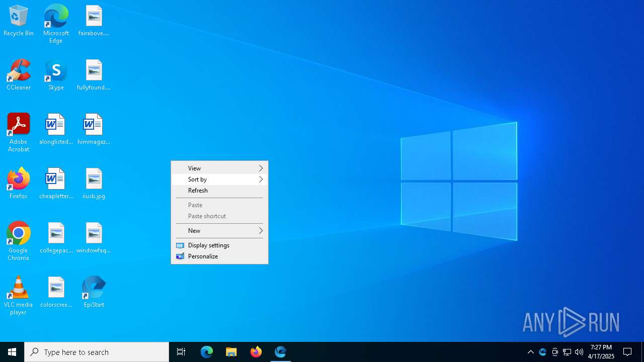This screenshot has width=644, height=362.
Task: Click the Edge tray icon
Action: 543,352
